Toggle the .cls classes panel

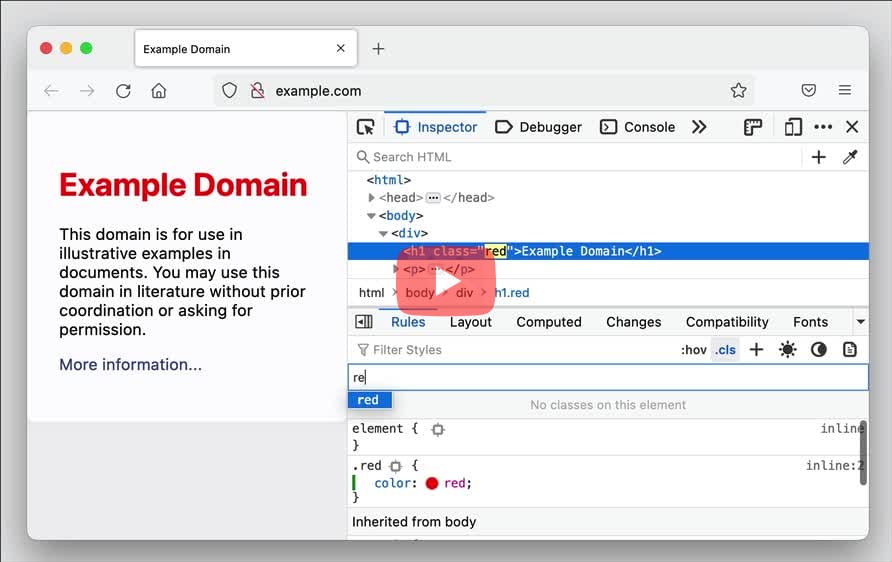click(725, 350)
